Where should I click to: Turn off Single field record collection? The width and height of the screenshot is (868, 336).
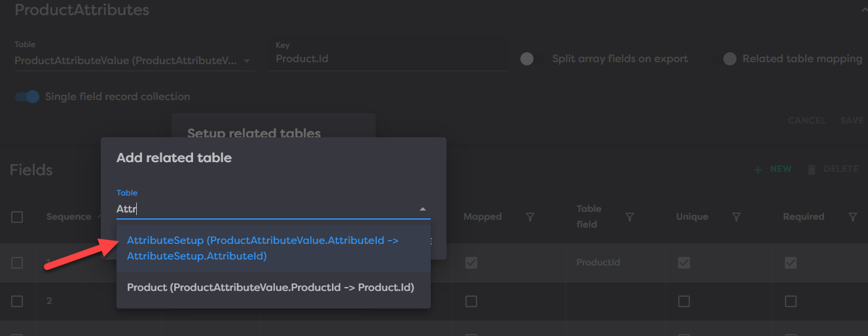(x=27, y=97)
